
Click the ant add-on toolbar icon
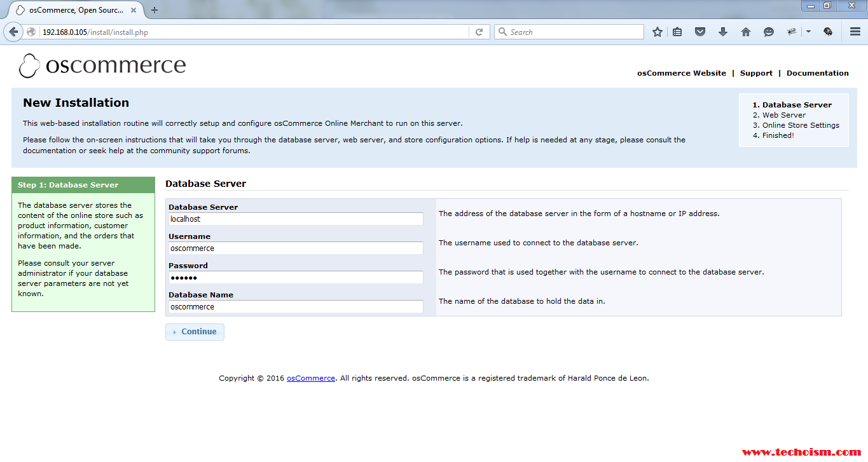(x=792, y=31)
